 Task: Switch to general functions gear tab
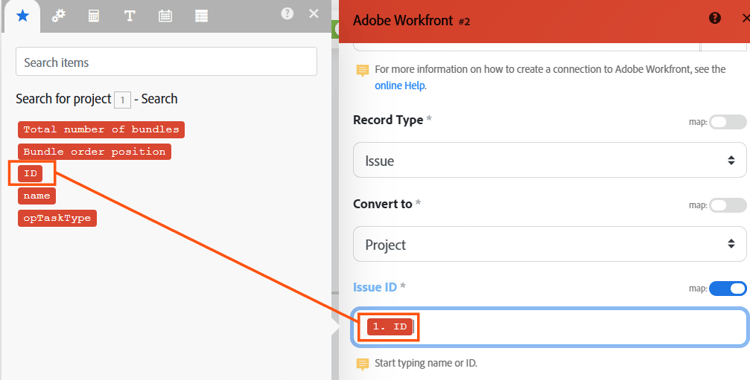(58, 16)
